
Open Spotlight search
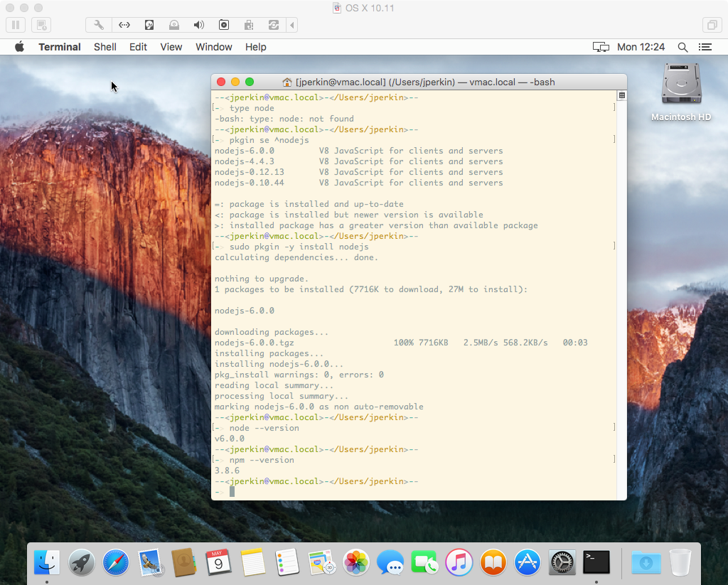pyautogui.click(x=682, y=47)
